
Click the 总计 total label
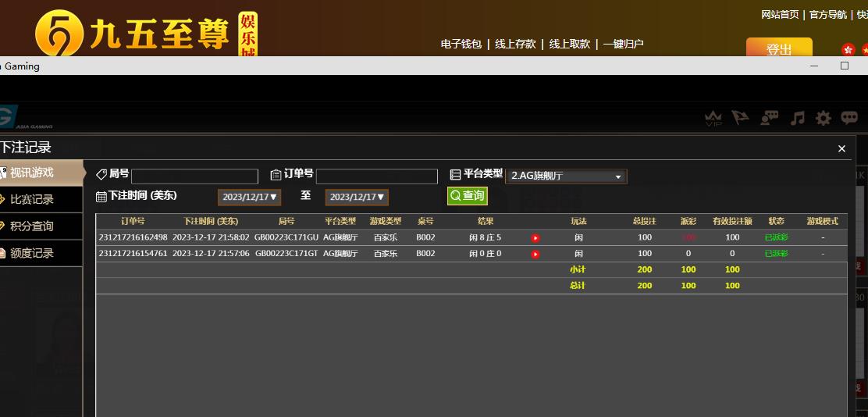[x=578, y=286]
